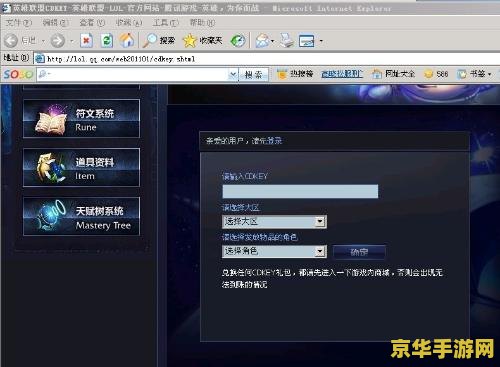The height and width of the screenshot is (367, 500).
Task: Open the 天赋树系统 Mastery Tree banner
Action: [x=81, y=216]
